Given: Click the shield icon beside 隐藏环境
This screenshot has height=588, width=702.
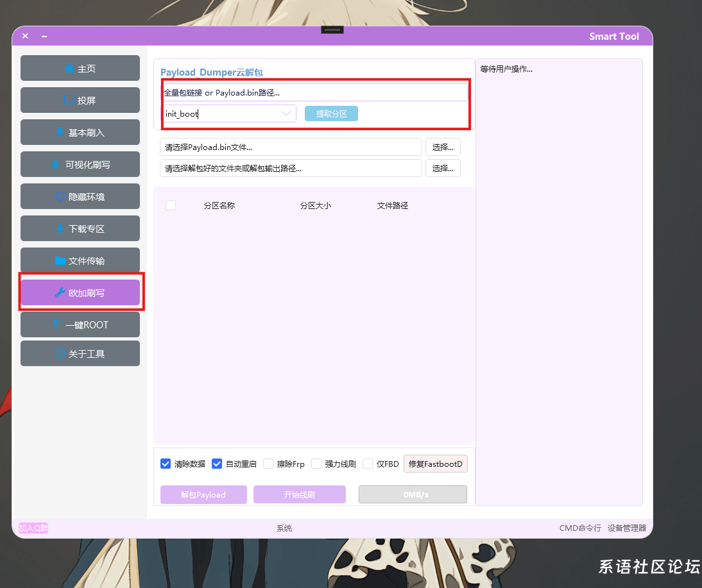Looking at the screenshot, I should point(60,196).
